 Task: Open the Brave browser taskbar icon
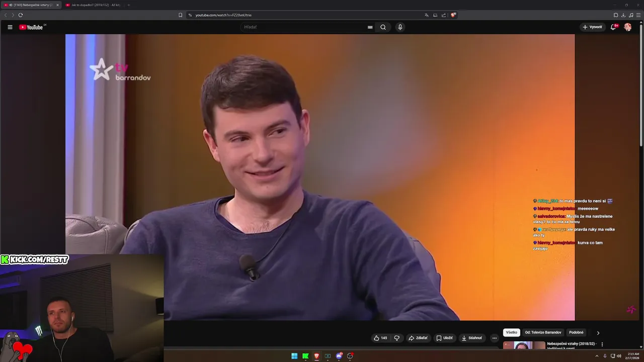pyautogui.click(x=316, y=356)
